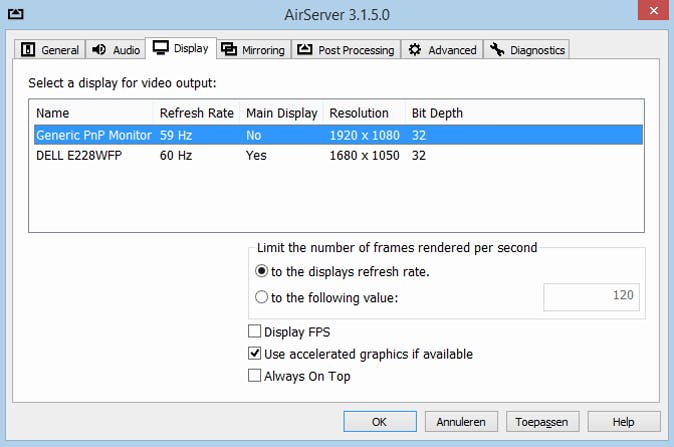The image size is (674, 447).
Task: Enable the Always On Top checkbox
Action: (x=254, y=376)
